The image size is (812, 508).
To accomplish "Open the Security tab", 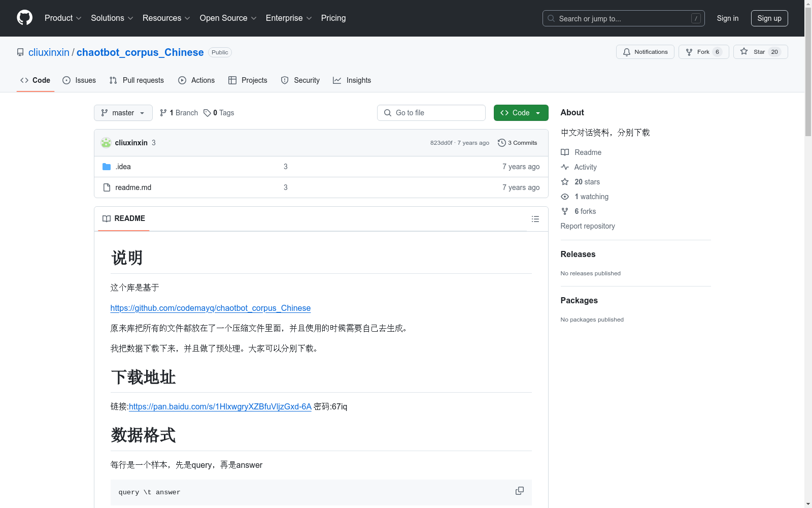I will pyautogui.click(x=300, y=80).
